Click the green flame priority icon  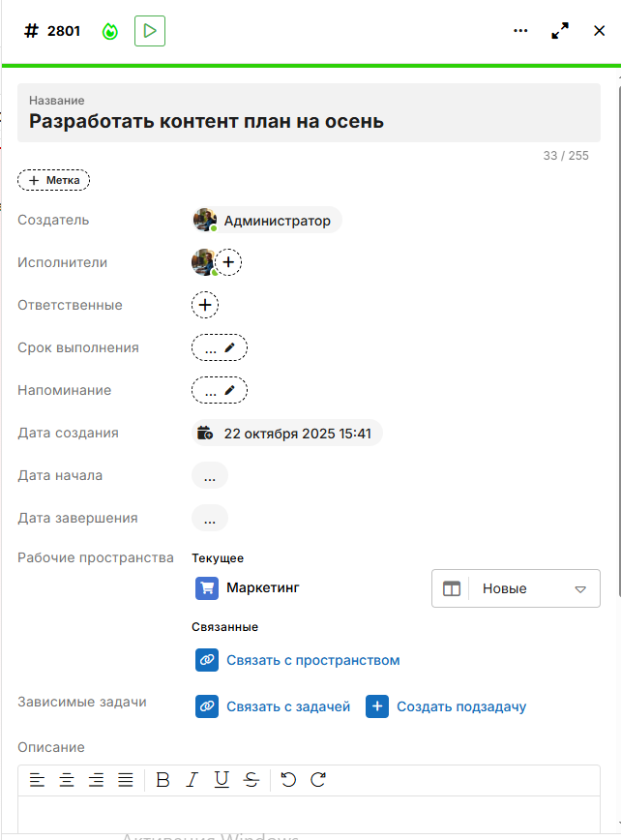110,31
